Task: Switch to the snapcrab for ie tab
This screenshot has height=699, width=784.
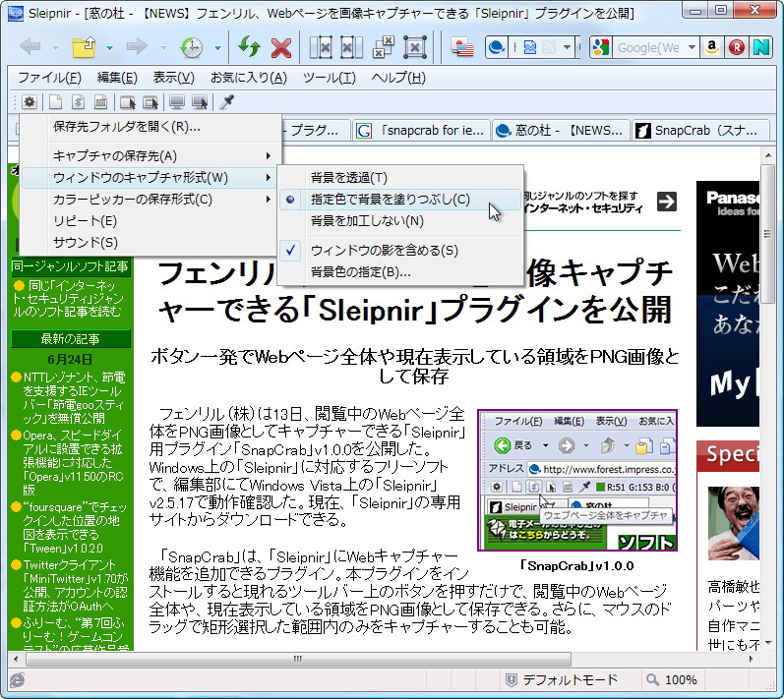Action: click(x=420, y=131)
